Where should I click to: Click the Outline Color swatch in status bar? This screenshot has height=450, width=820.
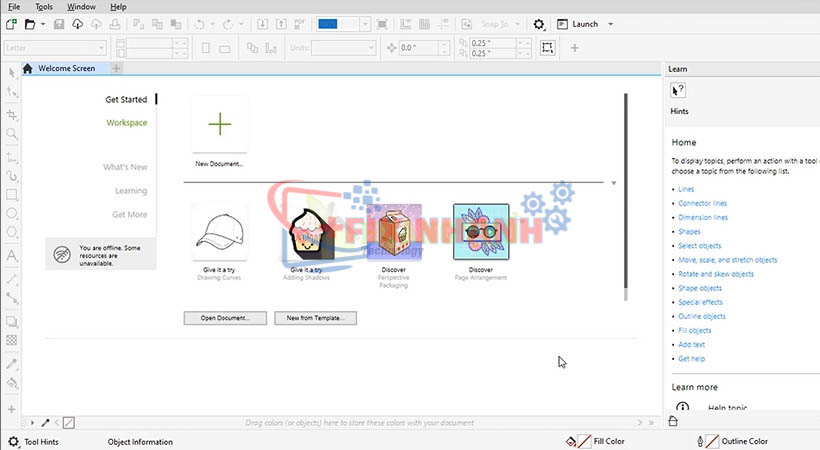(x=712, y=442)
